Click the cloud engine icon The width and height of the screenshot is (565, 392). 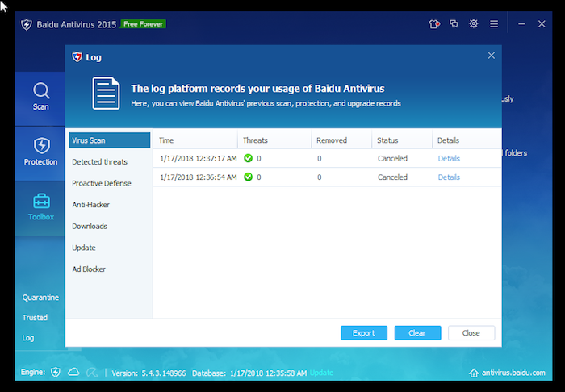73,372
